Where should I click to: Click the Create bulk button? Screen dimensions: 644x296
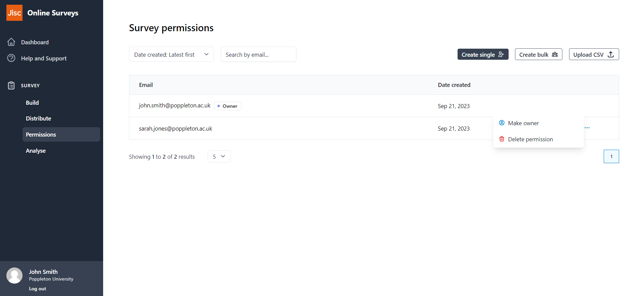tap(539, 54)
